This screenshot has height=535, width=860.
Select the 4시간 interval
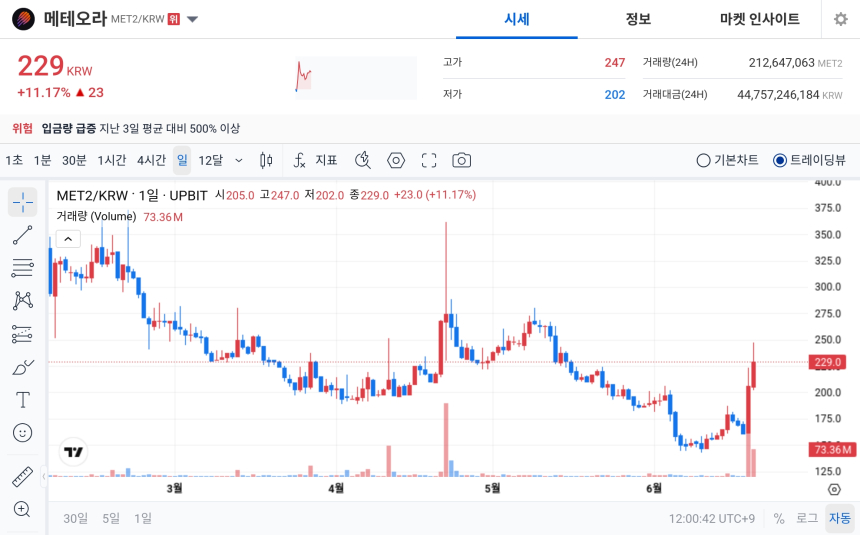pos(151,160)
